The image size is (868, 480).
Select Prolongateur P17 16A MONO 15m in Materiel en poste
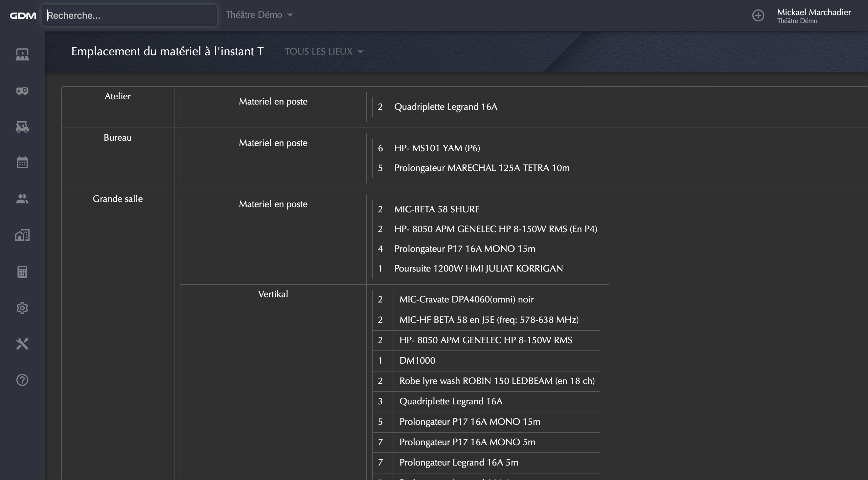click(465, 249)
